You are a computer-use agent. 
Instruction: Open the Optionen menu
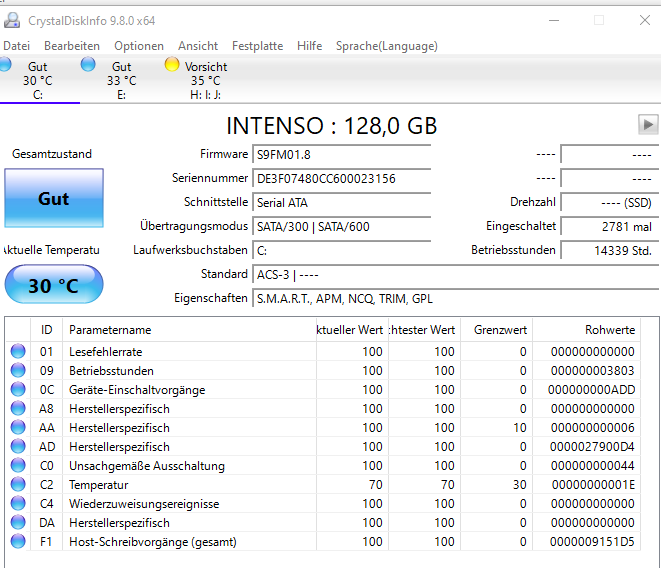pyautogui.click(x=139, y=46)
